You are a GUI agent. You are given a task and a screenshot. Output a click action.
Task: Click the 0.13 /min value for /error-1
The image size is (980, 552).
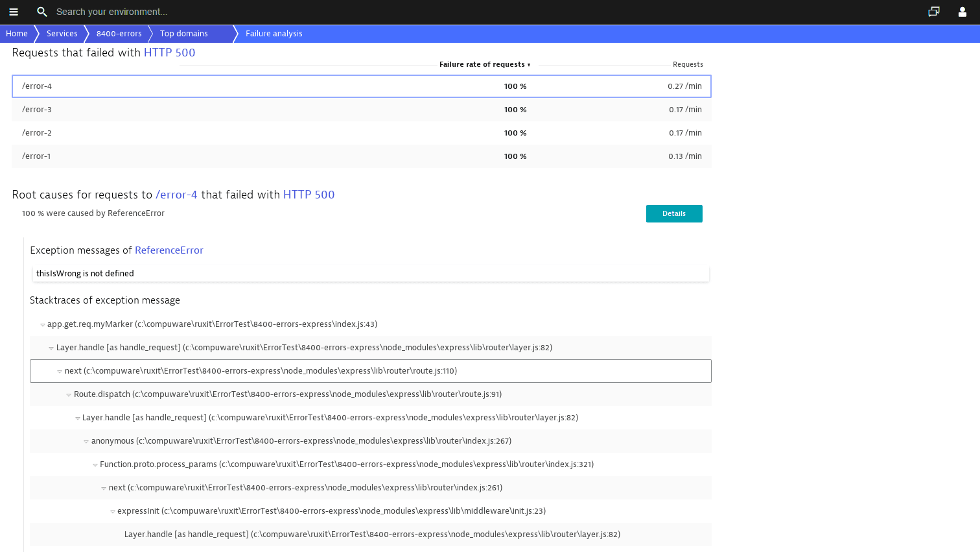[x=685, y=156]
